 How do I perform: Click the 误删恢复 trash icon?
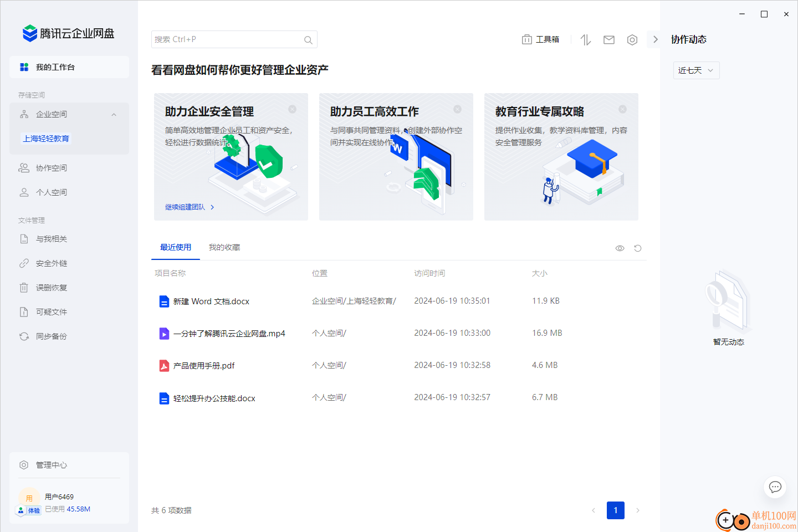[24, 288]
